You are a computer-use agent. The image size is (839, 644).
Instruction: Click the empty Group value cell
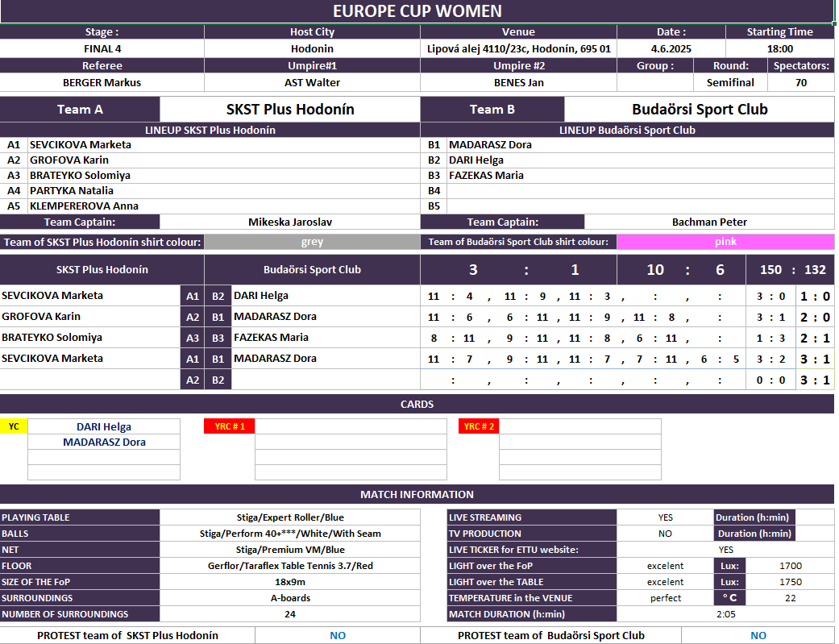[x=655, y=82]
